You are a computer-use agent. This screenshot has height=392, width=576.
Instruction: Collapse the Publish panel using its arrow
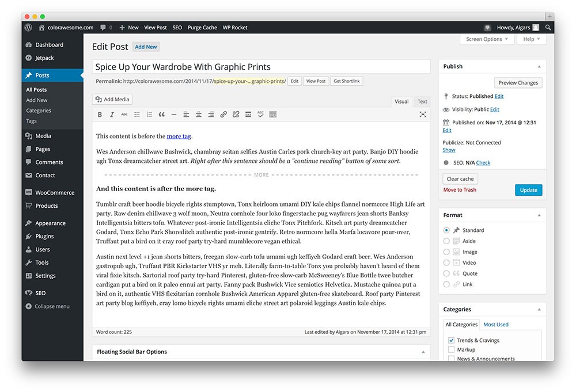pos(539,67)
